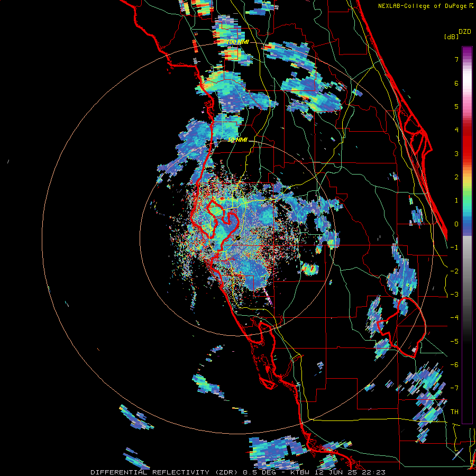Click the -7 value on the color scale
476x476 pixels.
click(x=454, y=388)
